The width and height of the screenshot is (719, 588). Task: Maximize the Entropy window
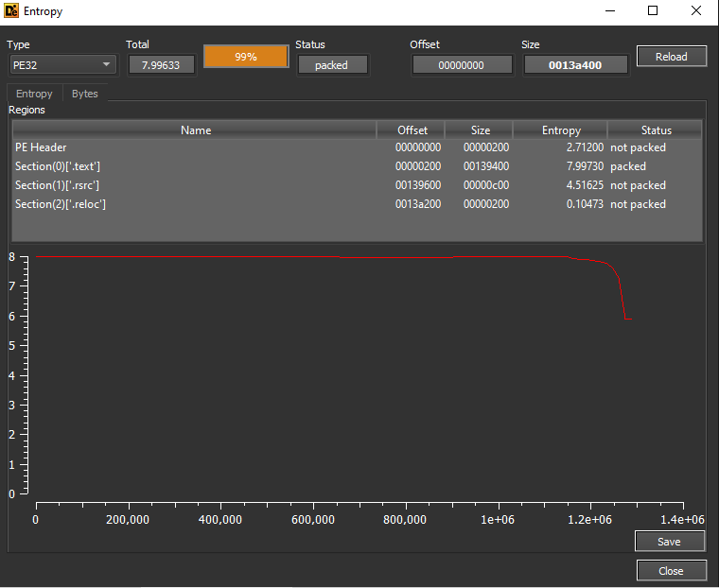[653, 10]
